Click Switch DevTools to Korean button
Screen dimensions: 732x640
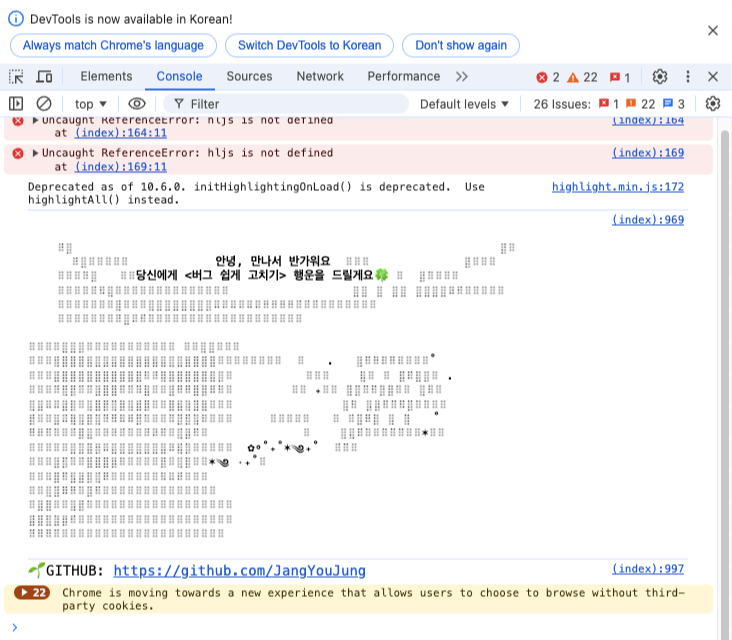click(x=310, y=46)
